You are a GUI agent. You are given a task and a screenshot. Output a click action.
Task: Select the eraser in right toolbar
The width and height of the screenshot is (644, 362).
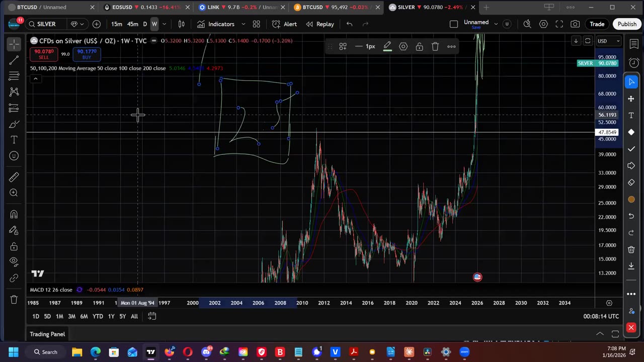tap(631, 183)
